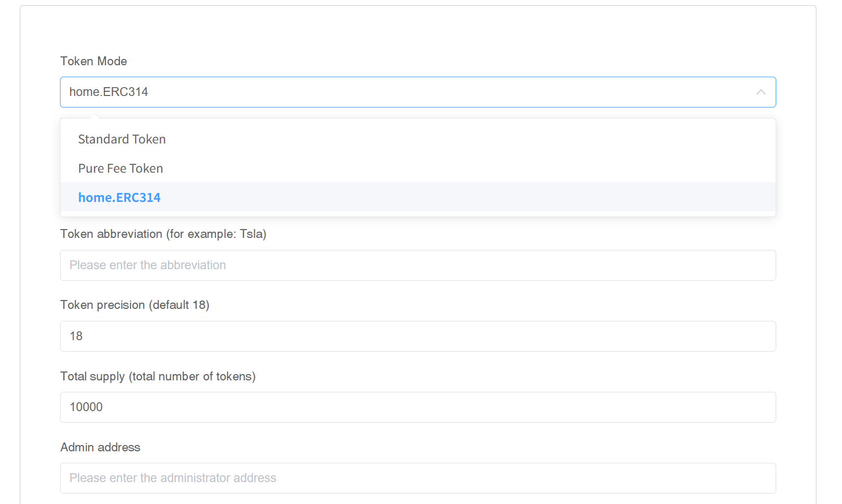Click the popup pointer arrow above Standard Token

point(94,116)
